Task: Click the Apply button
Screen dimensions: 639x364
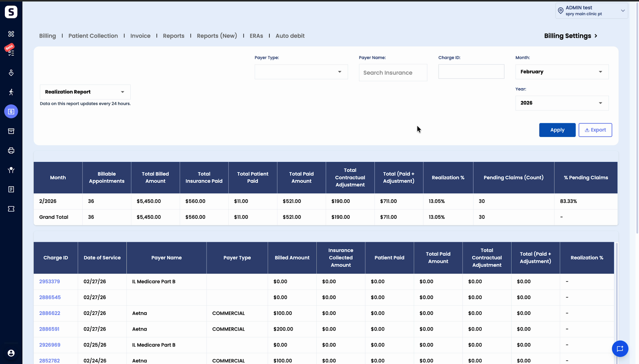Action: pos(557,130)
